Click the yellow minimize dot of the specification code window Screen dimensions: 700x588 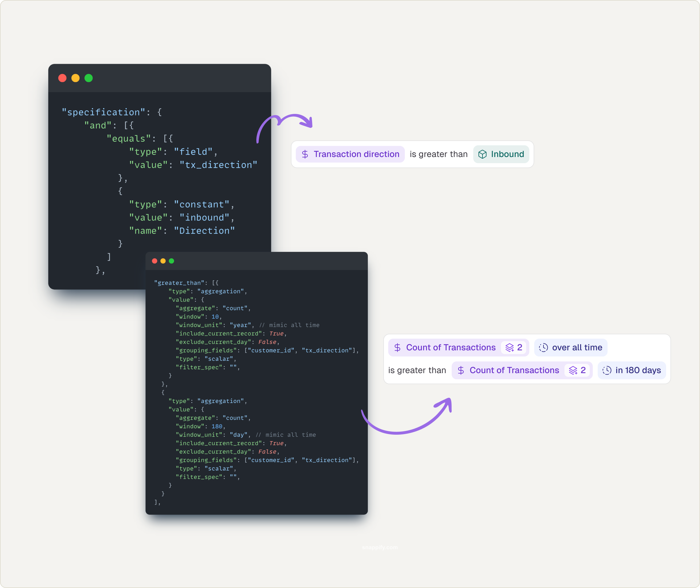(x=75, y=78)
